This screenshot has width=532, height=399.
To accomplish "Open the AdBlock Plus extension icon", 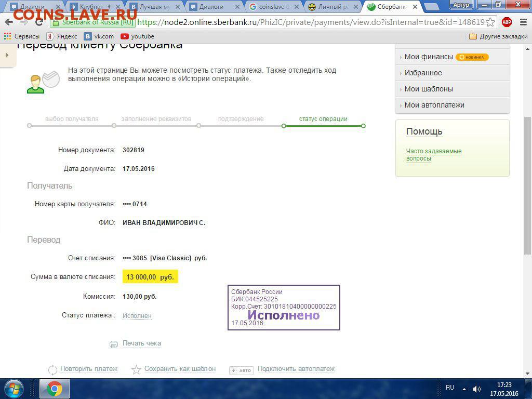I will pos(507,22).
